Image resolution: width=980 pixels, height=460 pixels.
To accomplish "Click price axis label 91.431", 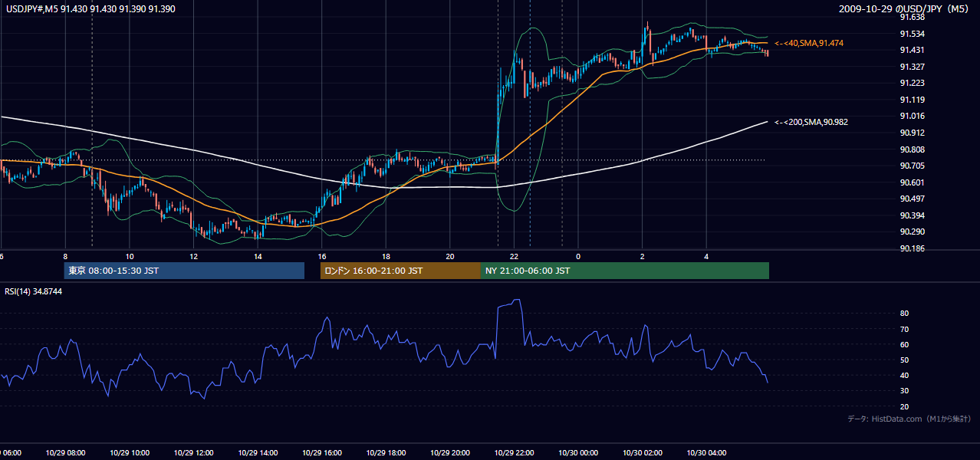I will [x=912, y=50].
